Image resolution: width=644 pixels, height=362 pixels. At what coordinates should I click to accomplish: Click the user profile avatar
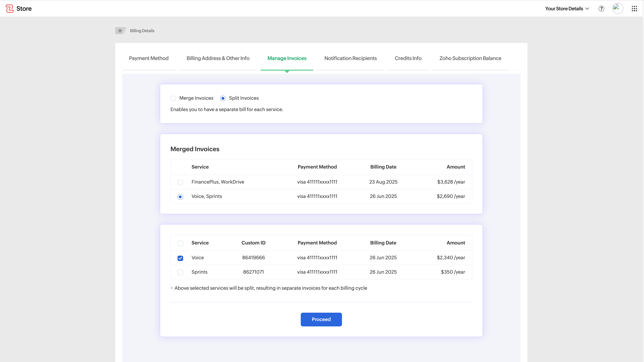(x=618, y=9)
